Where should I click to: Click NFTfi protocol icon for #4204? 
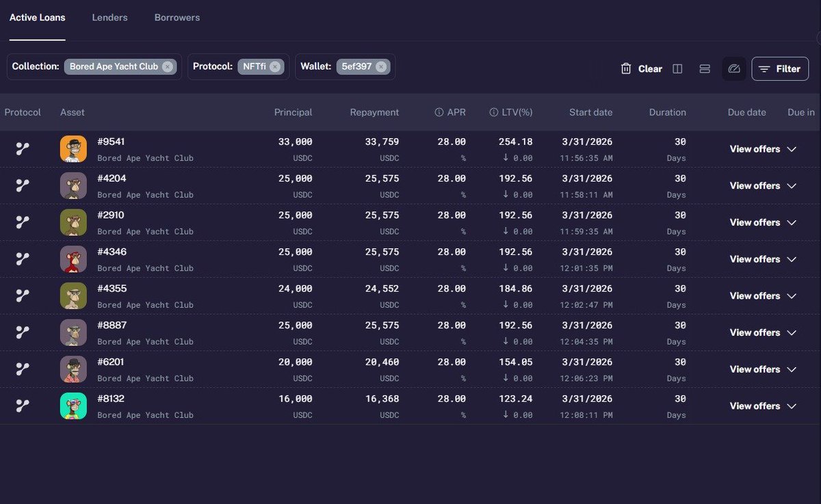(x=23, y=186)
